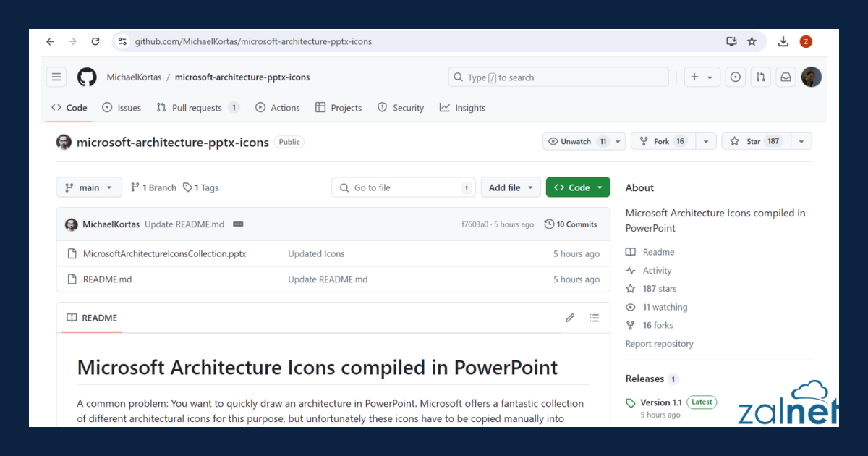Open site information icon in address bar
Viewport: 868px width, 456px height.
pos(122,42)
